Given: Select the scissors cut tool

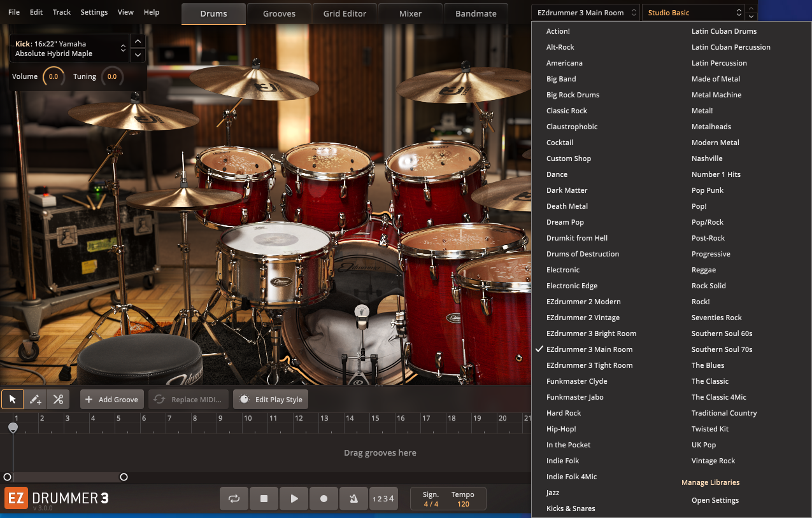Looking at the screenshot, I should pos(58,400).
